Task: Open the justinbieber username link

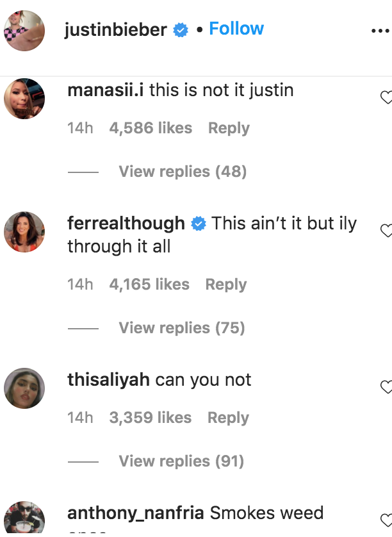Action: click(x=116, y=29)
